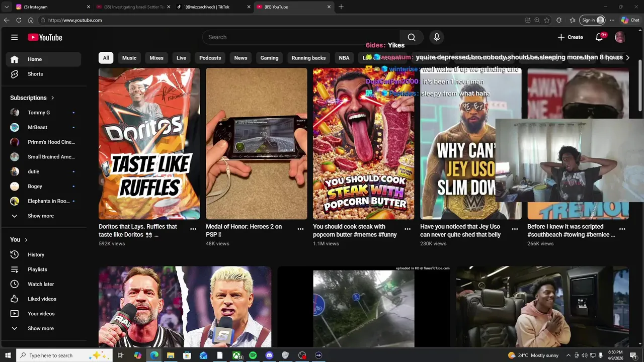Screen dimensions: 644x362
Task: Open the YouTube account avatar menu
Action: pos(620,37)
